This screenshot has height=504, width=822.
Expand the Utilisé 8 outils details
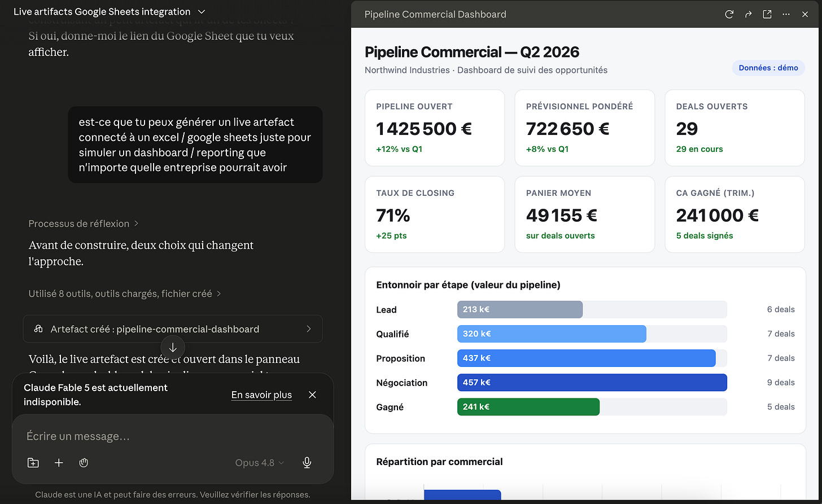pyautogui.click(x=125, y=293)
